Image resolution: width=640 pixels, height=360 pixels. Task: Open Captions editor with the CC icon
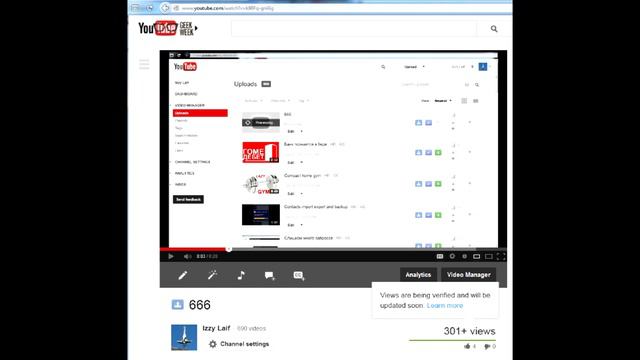point(299,276)
